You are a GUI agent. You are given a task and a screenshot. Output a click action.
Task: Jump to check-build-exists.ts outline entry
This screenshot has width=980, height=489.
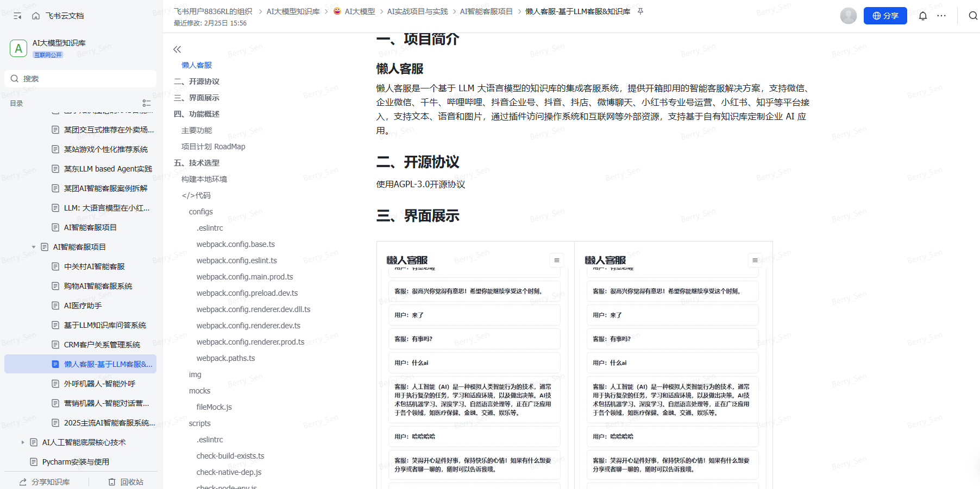[x=230, y=456]
